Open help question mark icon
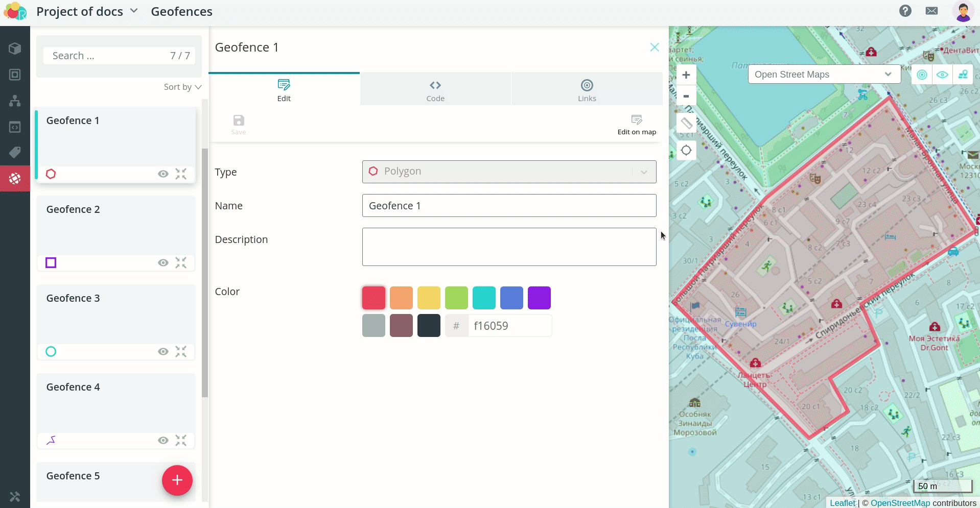 (905, 11)
